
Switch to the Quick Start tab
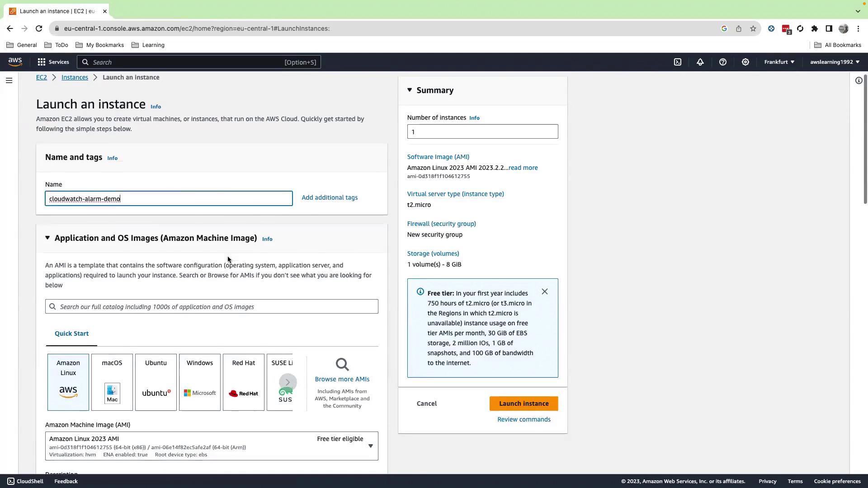[71, 333]
